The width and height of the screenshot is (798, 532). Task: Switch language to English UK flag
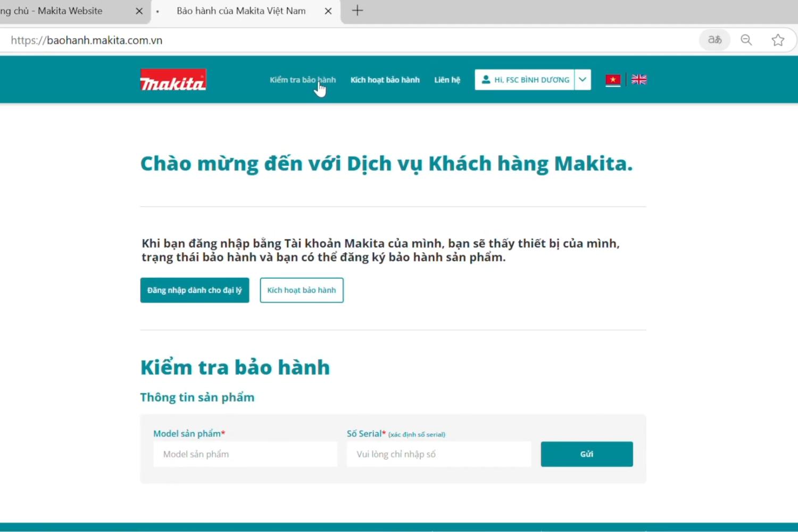click(x=639, y=80)
